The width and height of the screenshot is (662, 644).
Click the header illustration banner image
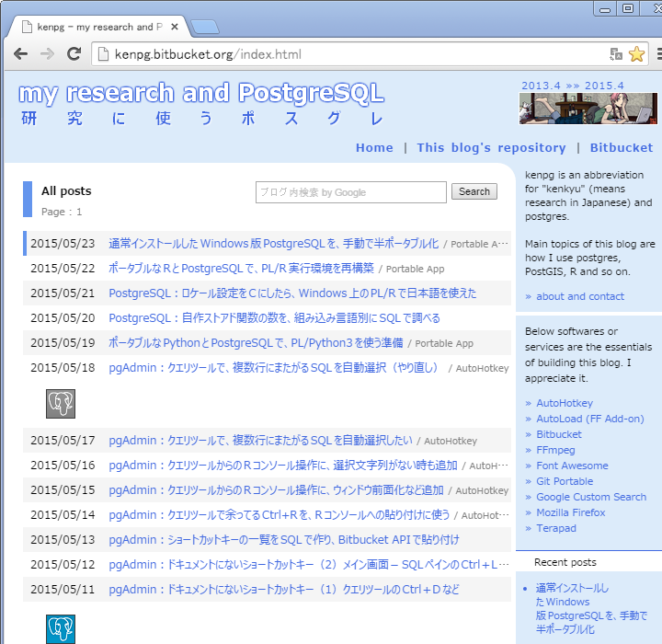[588, 109]
